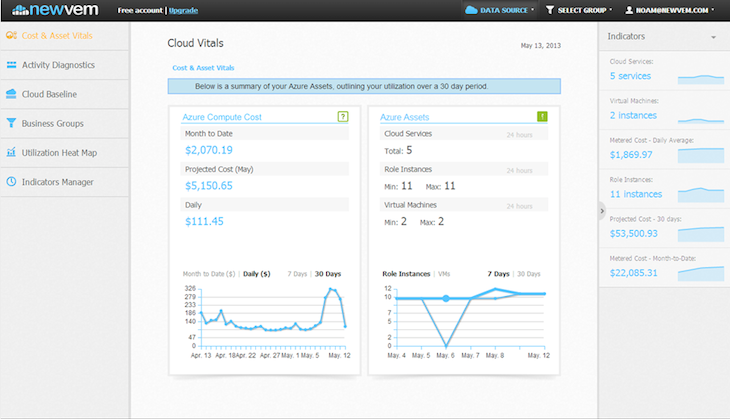Open the Azure Assets title link
730x419 pixels.
pos(404,117)
